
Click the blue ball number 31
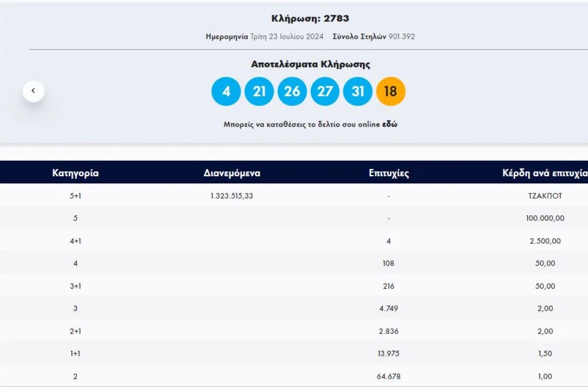pyautogui.click(x=358, y=91)
